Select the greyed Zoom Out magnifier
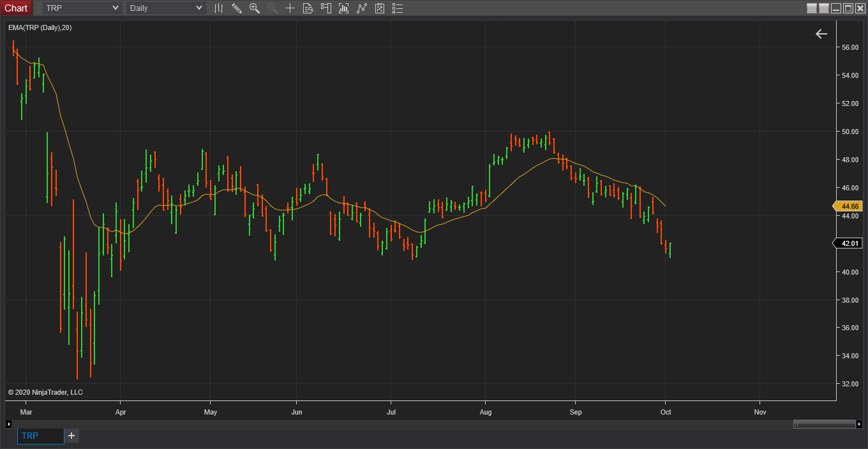 (x=272, y=8)
